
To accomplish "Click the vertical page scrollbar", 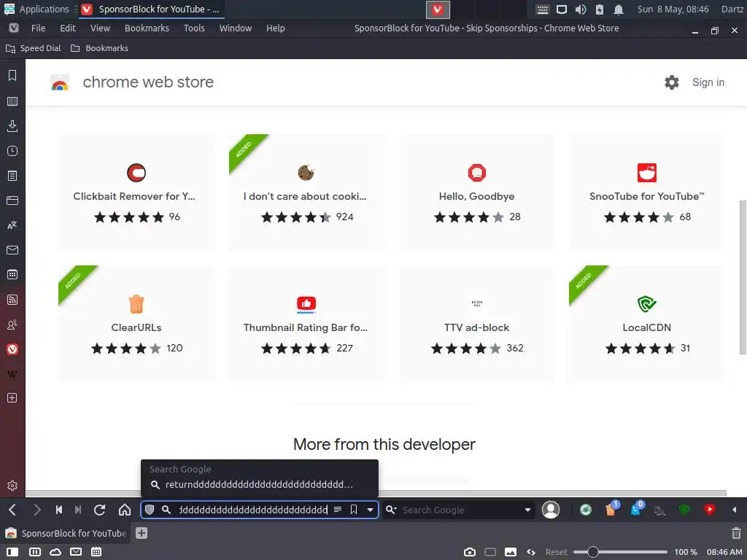I will 742,277.
